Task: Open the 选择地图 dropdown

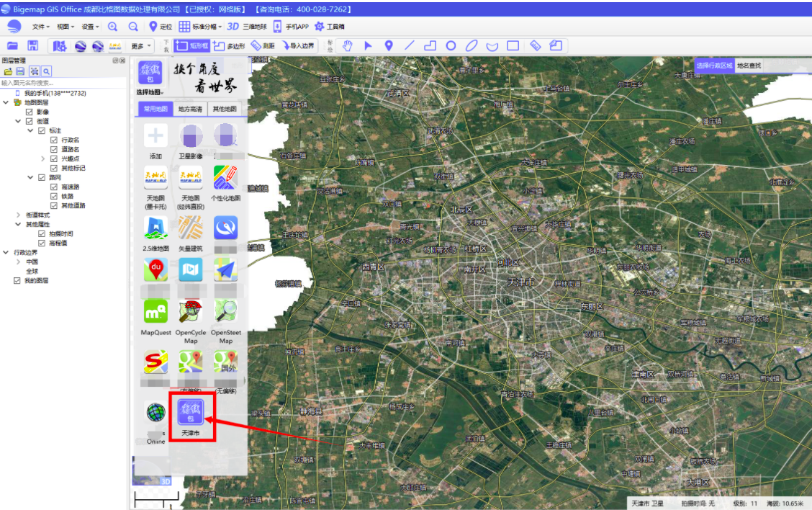Action: click(150, 92)
